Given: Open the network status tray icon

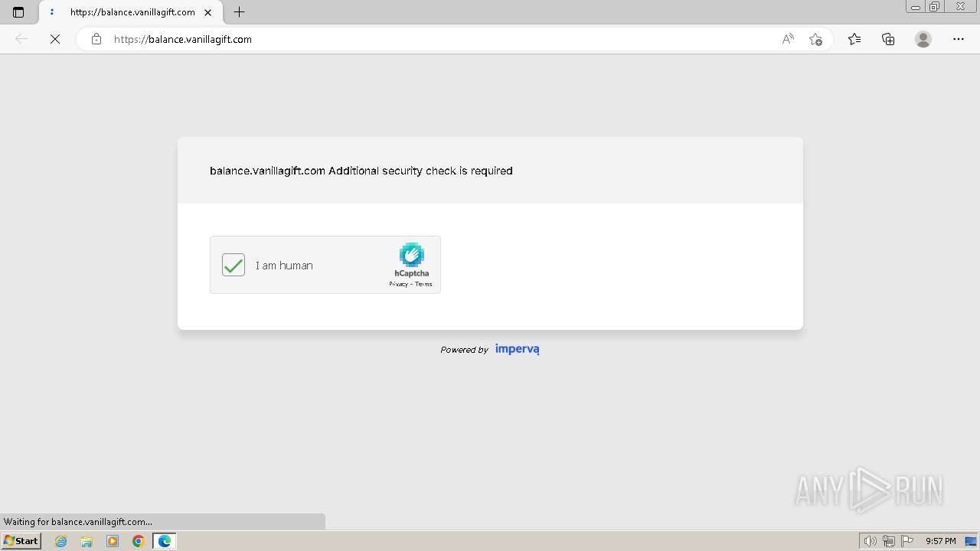Looking at the screenshot, I should tap(889, 541).
